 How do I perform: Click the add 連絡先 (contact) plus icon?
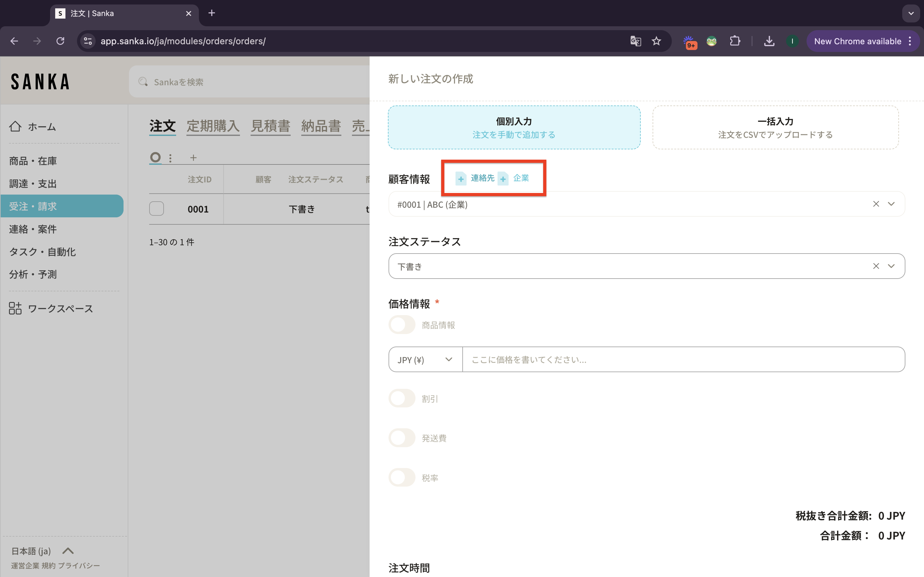(x=461, y=179)
